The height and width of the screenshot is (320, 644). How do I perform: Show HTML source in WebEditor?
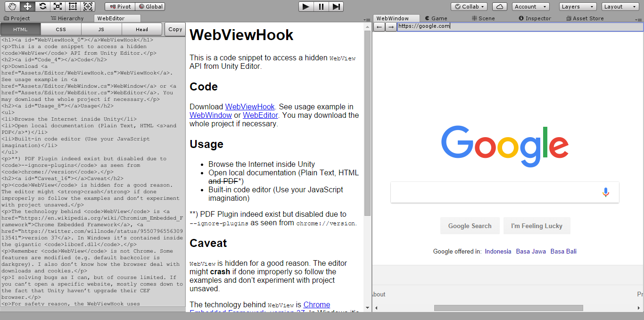[x=20, y=29]
